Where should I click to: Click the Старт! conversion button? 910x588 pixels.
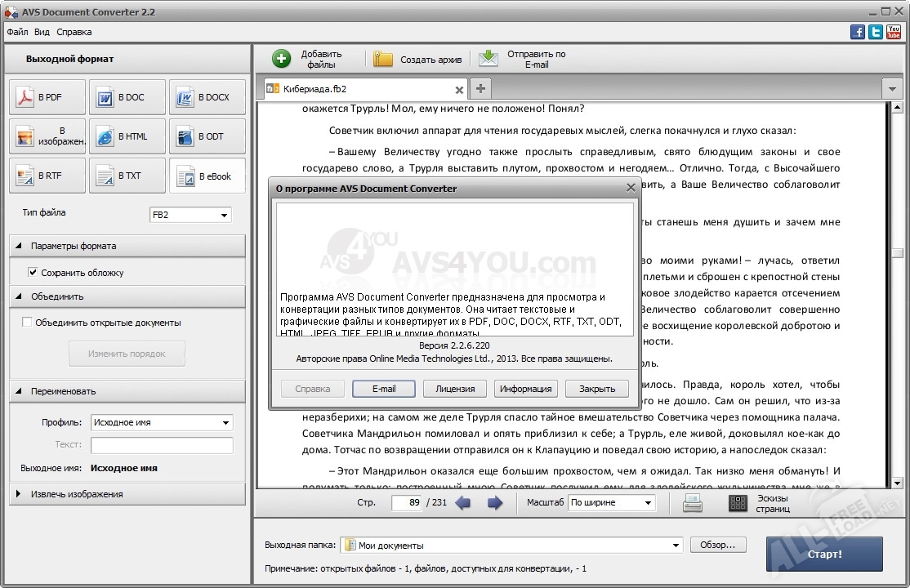click(x=823, y=554)
